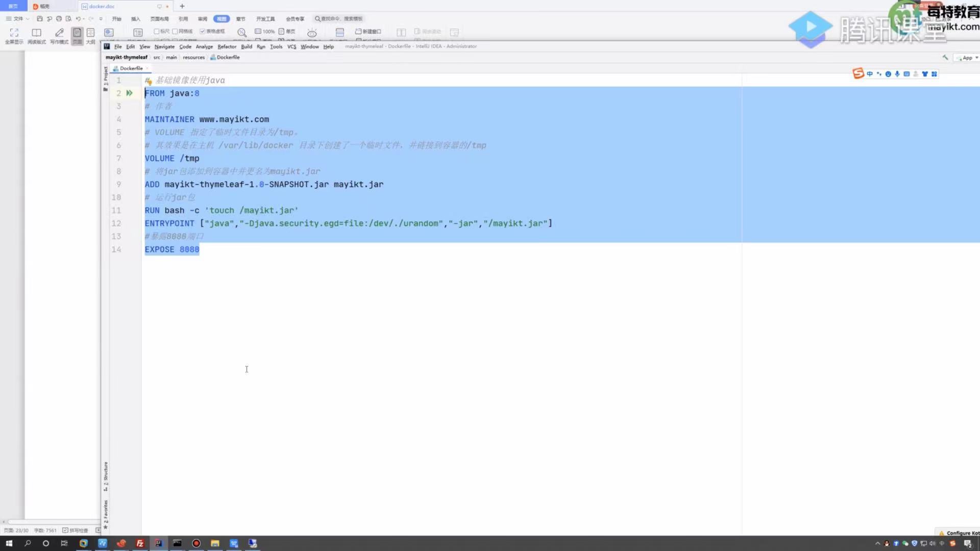980x551 pixels.
Task: Click the Sogou voice input microphone icon
Action: click(897, 74)
